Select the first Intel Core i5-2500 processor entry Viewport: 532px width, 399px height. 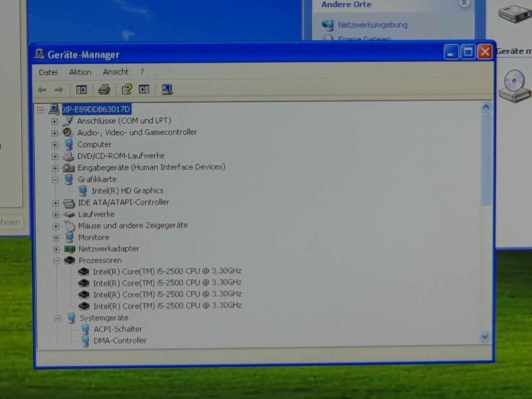(x=167, y=271)
